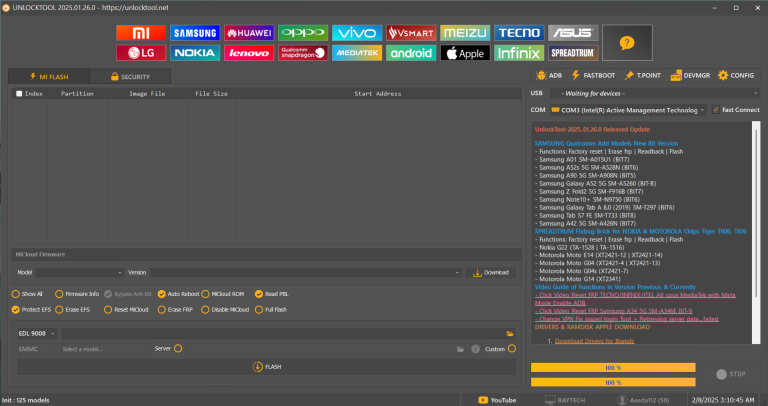Open Reset FRP Samsung A34 video link
This screenshot has width=768, height=406.
(613, 311)
